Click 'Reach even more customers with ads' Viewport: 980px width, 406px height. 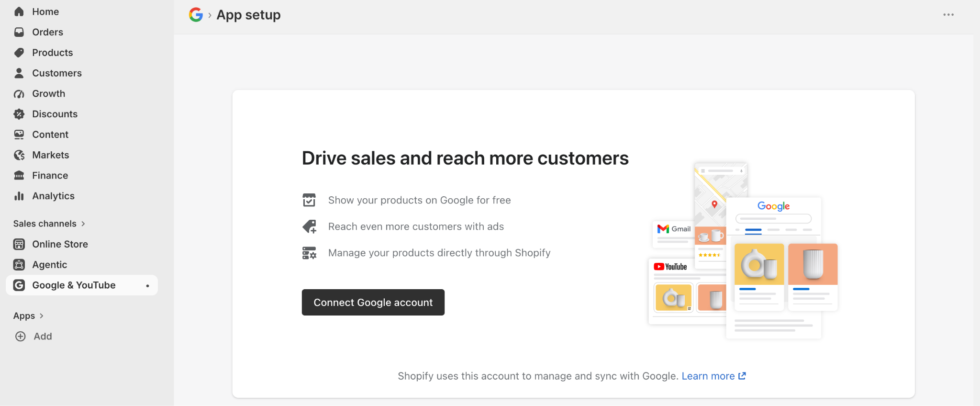tap(416, 226)
